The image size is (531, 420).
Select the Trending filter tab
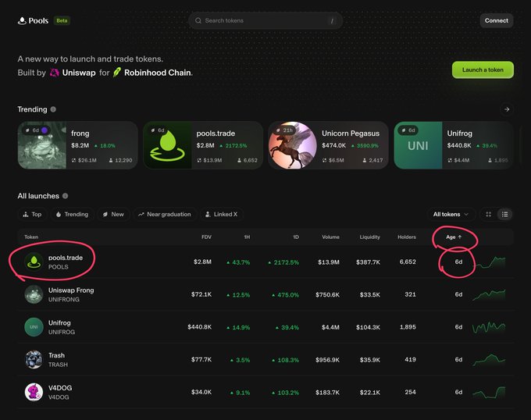click(x=72, y=214)
